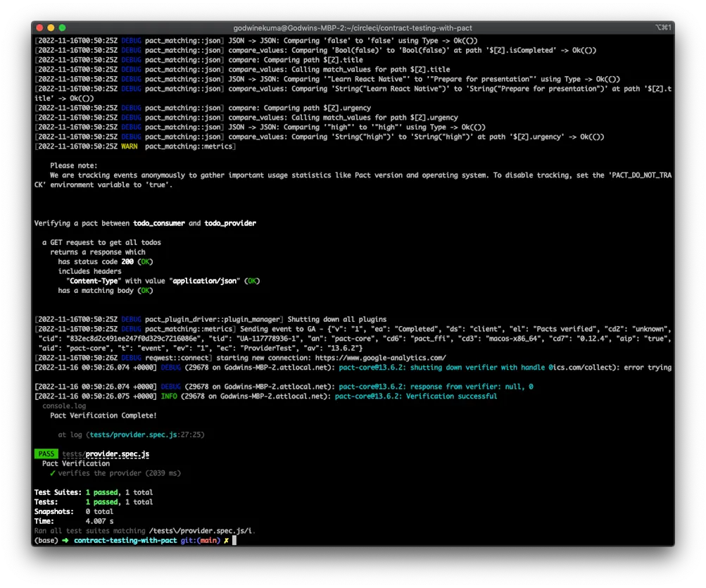Click the 'Please note:' heading text
The image size is (706, 588).
pos(73,165)
